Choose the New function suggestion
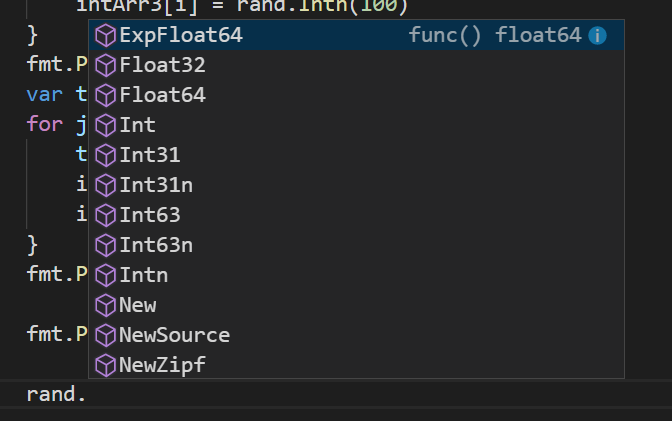The height and width of the screenshot is (421, 672). coord(137,305)
